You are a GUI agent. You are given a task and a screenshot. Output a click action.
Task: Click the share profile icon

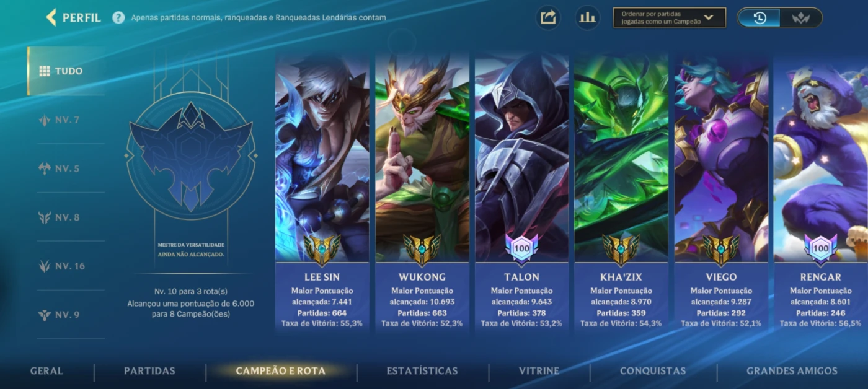(548, 17)
